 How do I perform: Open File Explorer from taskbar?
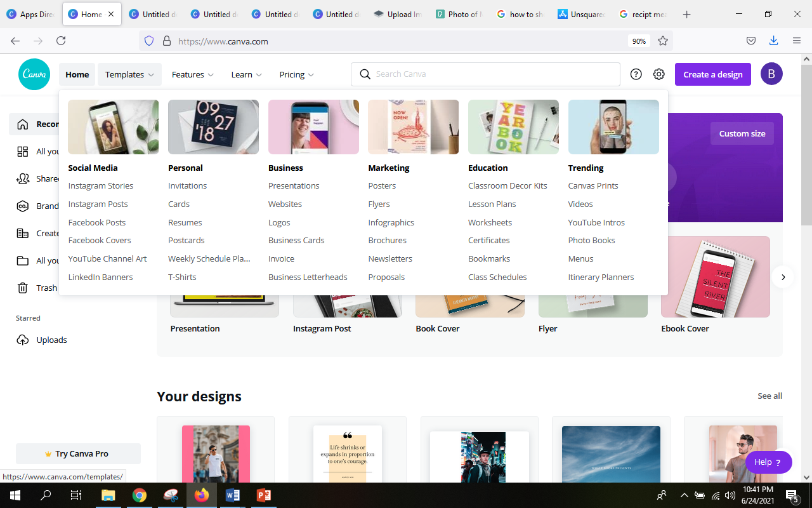click(x=108, y=495)
